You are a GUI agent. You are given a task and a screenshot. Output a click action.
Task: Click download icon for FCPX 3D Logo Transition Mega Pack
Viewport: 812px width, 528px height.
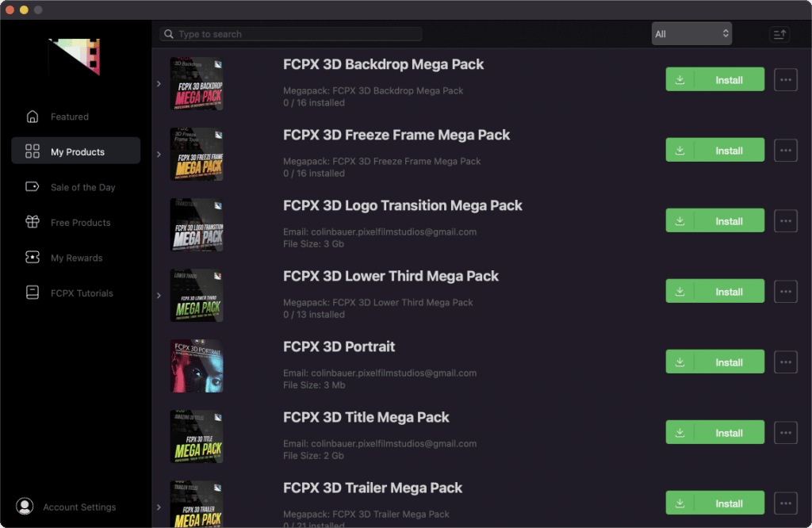680,220
